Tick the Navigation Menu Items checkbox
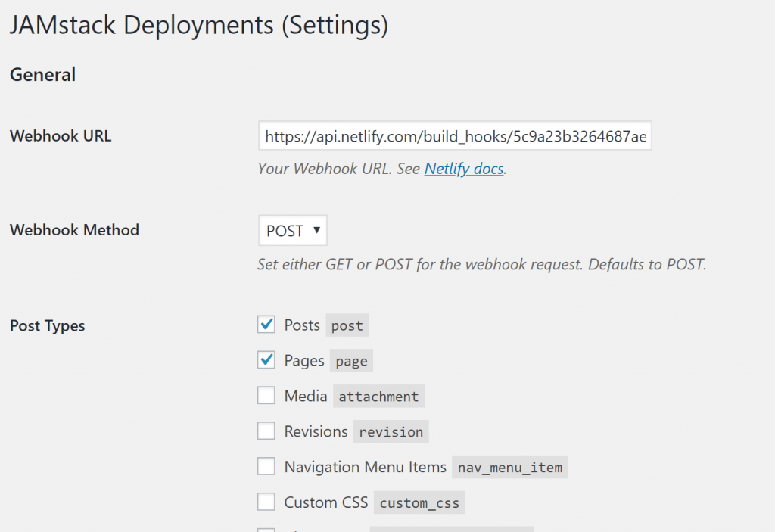Screen dimensions: 775x532 tap(266, 467)
